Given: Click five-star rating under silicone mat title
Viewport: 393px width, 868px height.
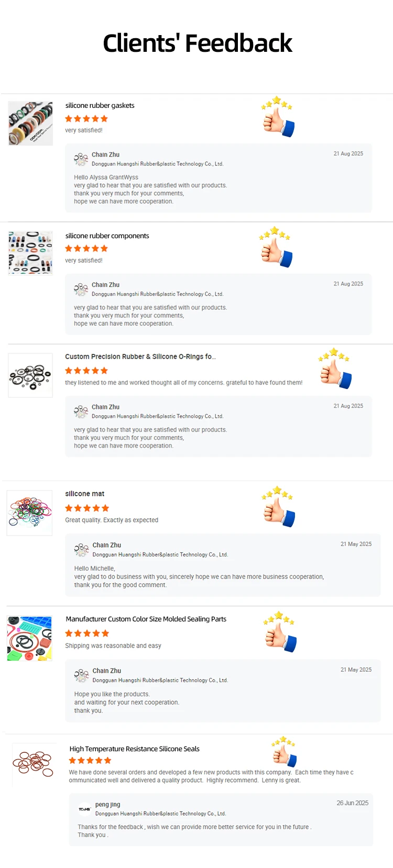Looking at the screenshot, I should pyautogui.click(x=87, y=508).
